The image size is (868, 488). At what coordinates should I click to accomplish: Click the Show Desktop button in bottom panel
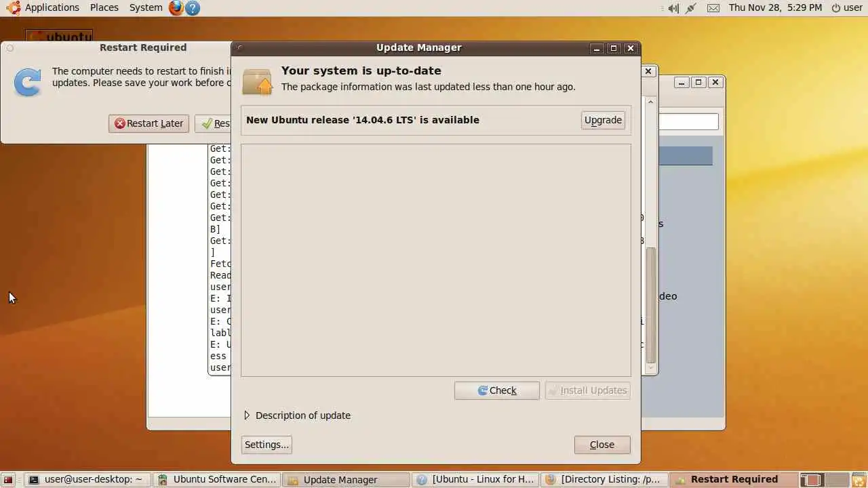point(8,480)
